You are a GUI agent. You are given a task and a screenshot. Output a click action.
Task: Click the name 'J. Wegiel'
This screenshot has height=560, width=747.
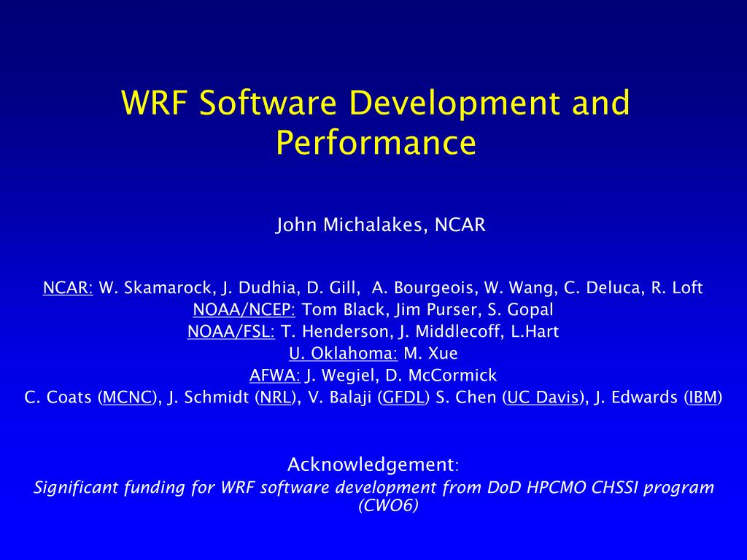pos(340,376)
